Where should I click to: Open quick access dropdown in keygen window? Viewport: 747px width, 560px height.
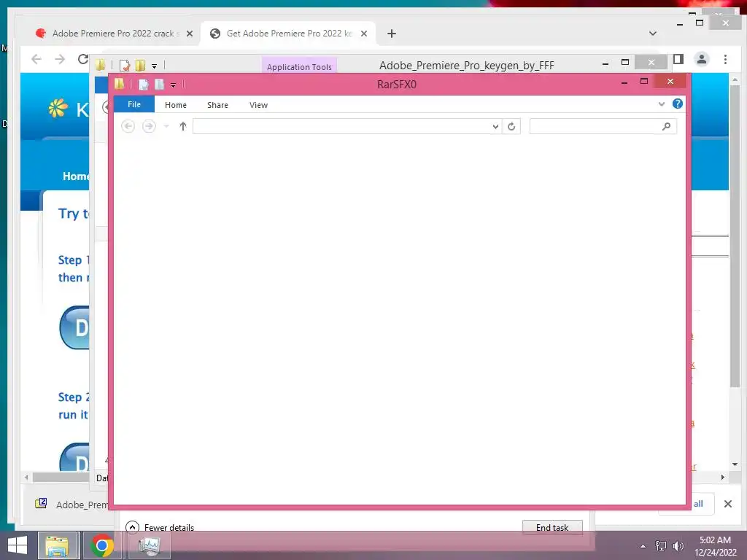tap(155, 66)
